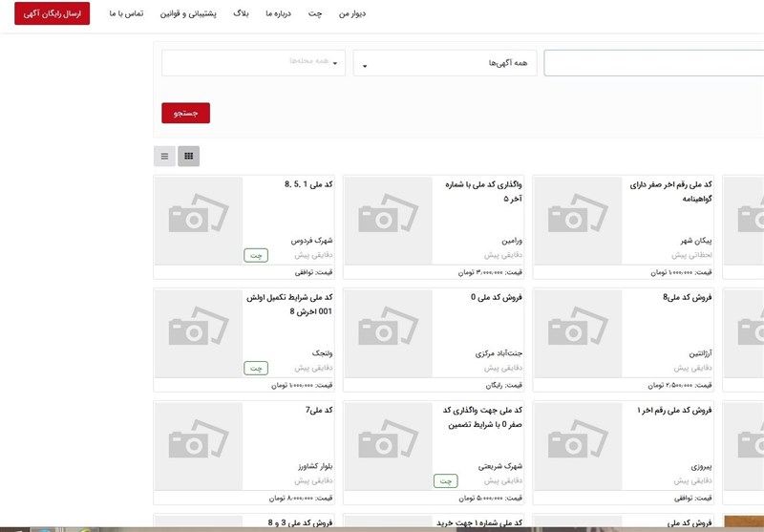Open the همه محله‌ها neighborhood dropdown
Image resolution: width=764 pixels, height=532 pixels.
(x=253, y=63)
